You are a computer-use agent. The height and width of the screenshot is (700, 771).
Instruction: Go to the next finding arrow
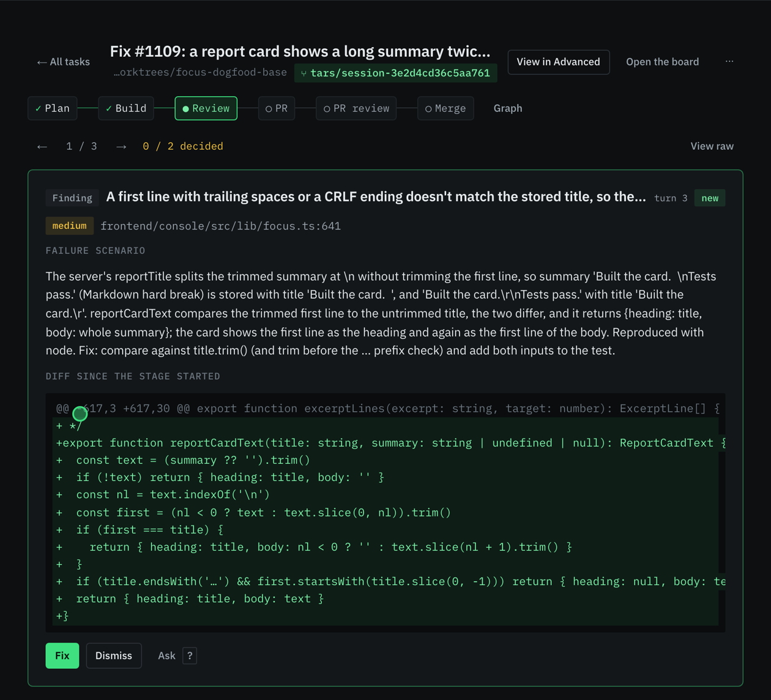(x=121, y=146)
